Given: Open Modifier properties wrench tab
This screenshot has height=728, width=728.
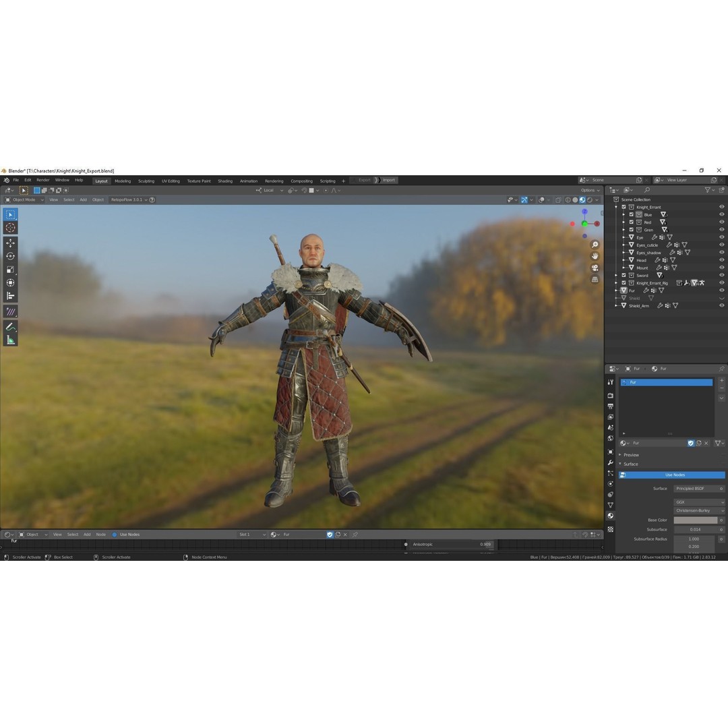Looking at the screenshot, I should click(x=611, y=462).
